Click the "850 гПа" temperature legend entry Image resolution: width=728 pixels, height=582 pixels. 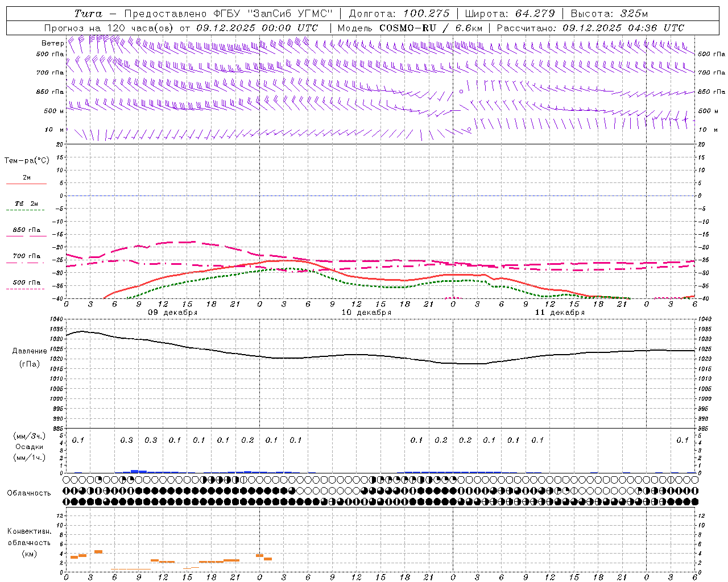tap(27, 230)
